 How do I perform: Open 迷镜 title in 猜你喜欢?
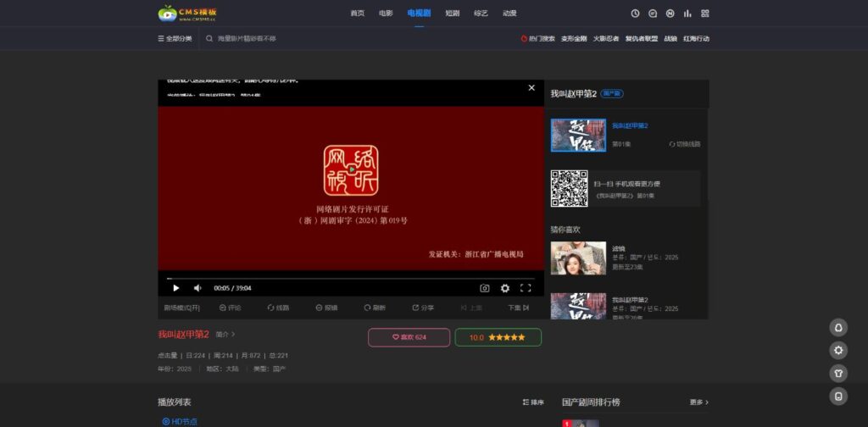coord(618,248)
